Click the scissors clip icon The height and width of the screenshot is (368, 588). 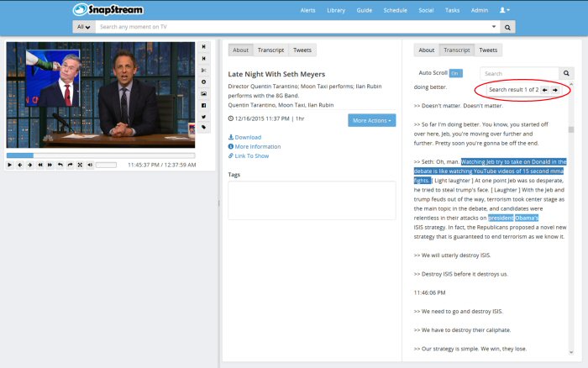click(203, 70)
